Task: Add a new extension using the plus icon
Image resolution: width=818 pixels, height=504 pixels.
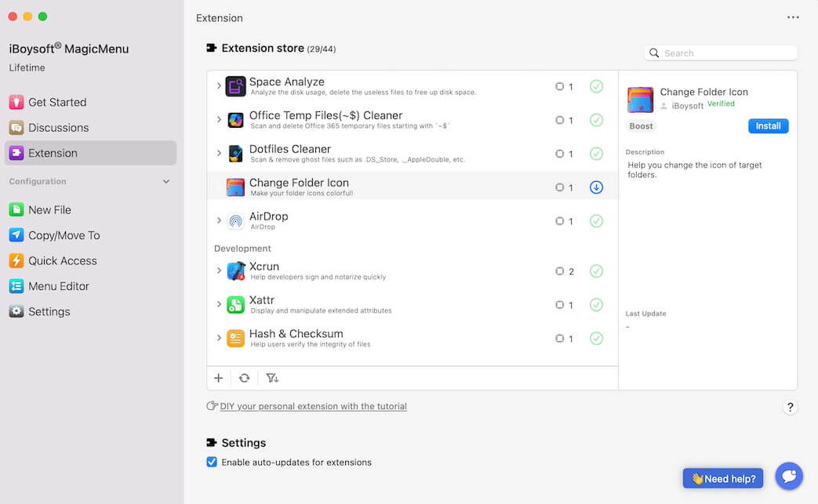Action: click(x=219, y=378)
